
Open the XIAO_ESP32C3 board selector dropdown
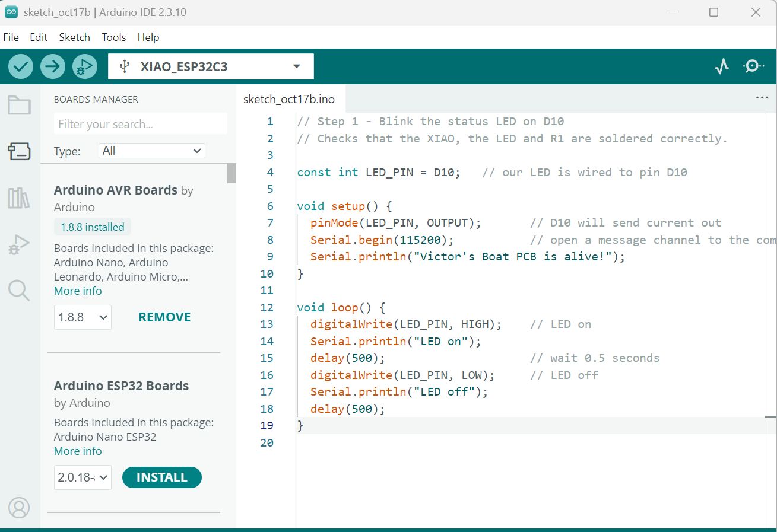coord(211,66)
